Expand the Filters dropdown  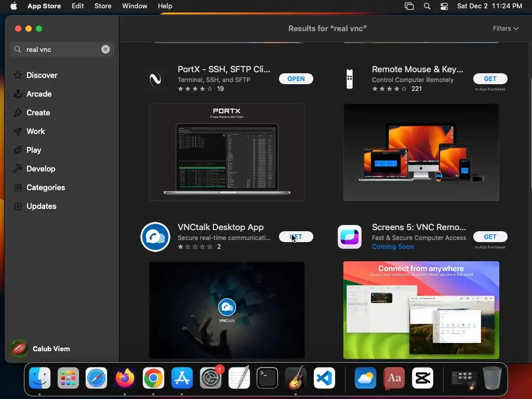[506, 29]
